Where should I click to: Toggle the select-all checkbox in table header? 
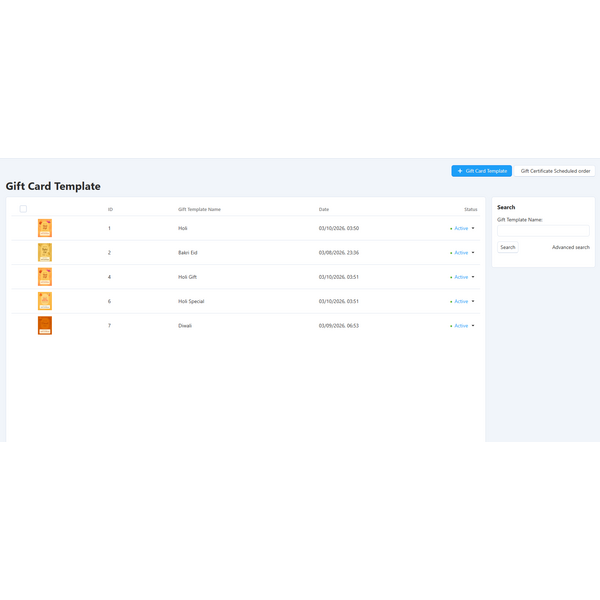coord(23,209)
